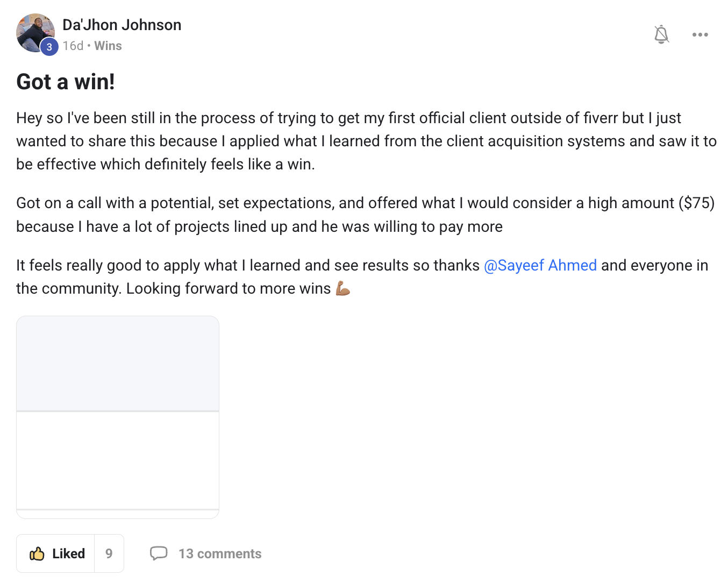Click the comment speech bubble icon
This screenshot has width=728, height=583.
click(159, 553)
